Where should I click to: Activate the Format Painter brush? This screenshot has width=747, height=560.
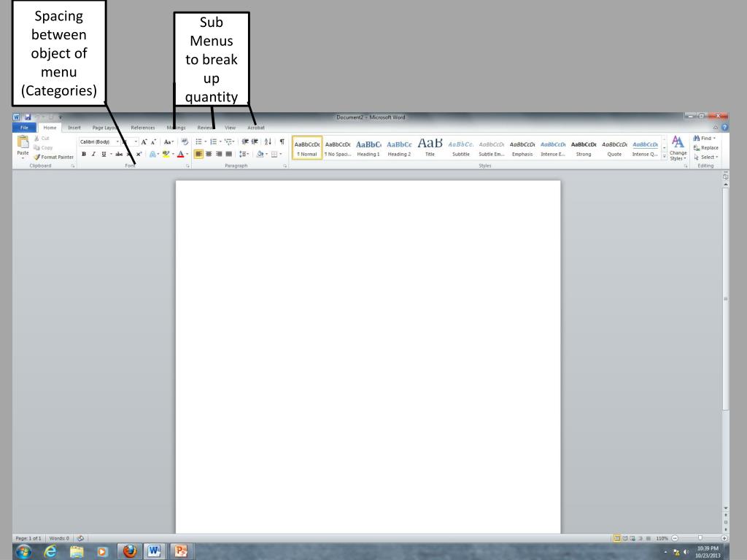[x=53, y=157]
